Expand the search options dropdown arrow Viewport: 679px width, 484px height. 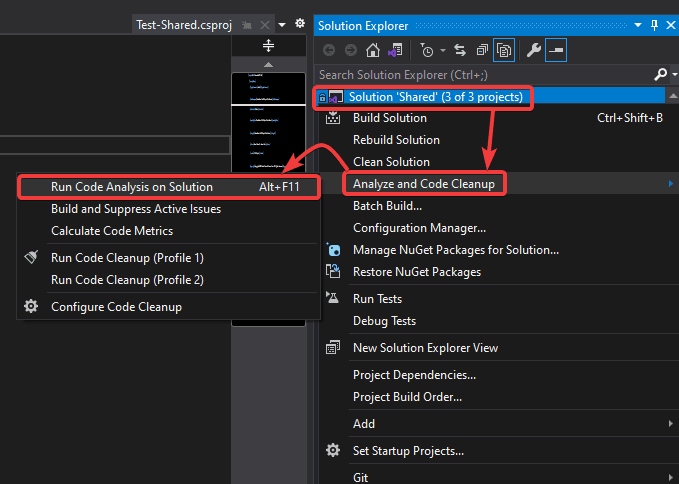point(675,75)
